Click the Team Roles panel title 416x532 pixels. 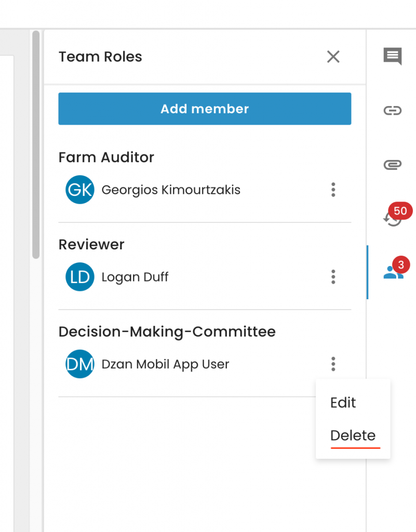tap(100, 57)
